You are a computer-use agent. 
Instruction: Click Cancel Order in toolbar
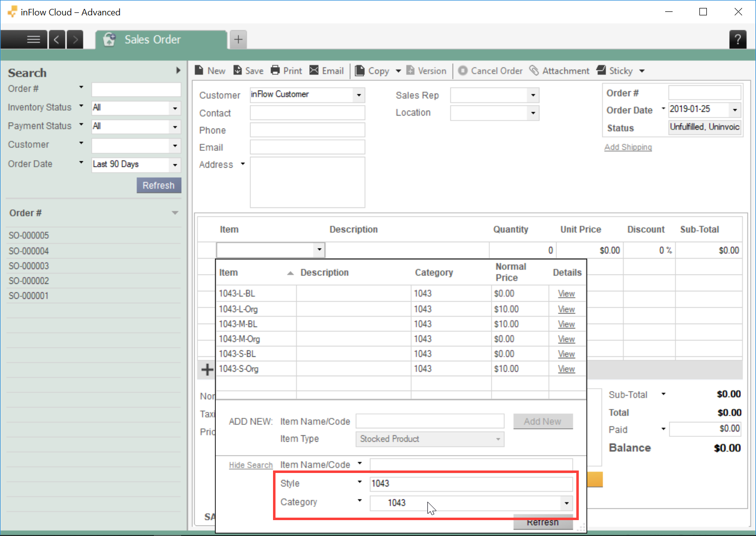tap(490, 70)
